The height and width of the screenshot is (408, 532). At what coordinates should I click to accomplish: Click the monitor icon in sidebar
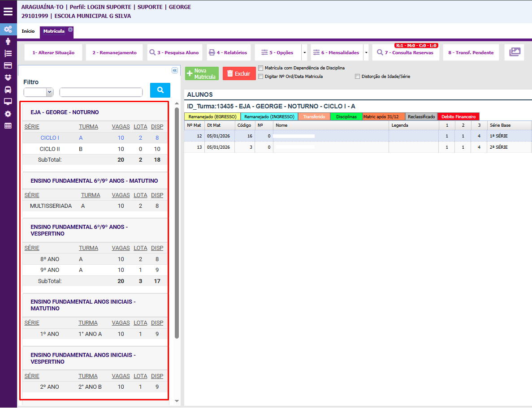(x=8, y=102)
